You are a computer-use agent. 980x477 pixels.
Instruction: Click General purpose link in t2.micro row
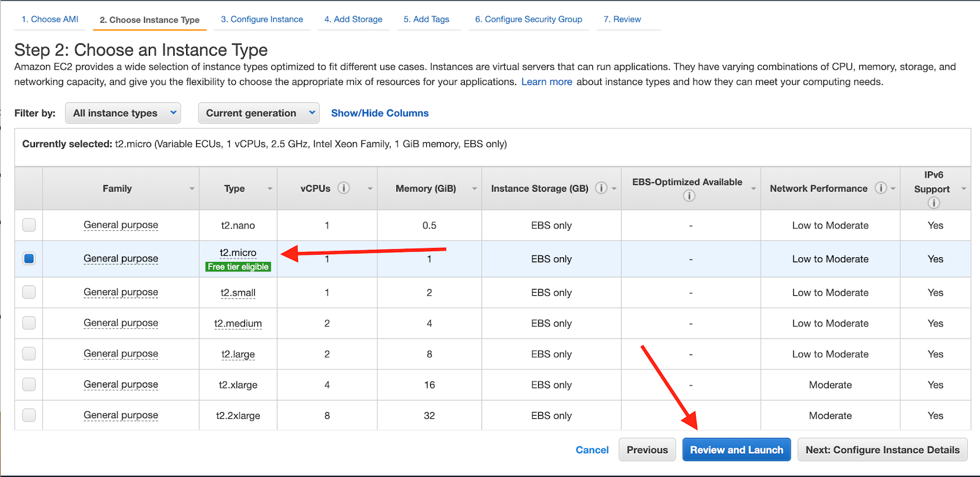(x=121, y=258)
